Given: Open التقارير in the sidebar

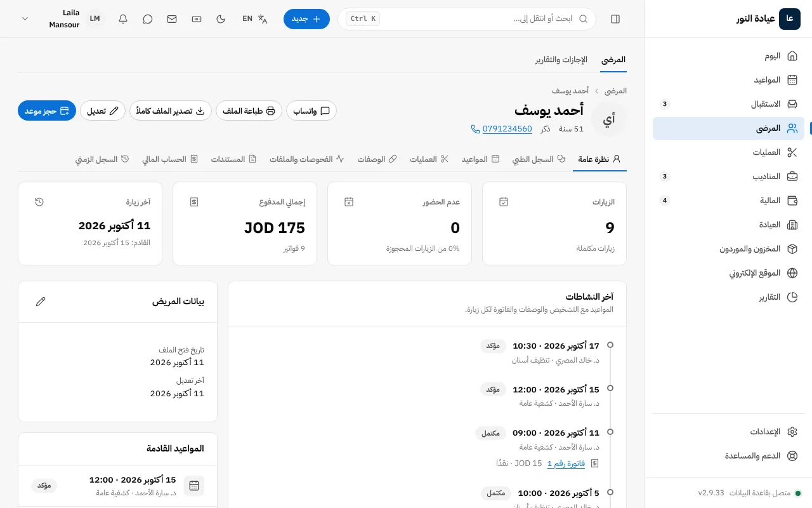Looking at the screenshot, I should (728, 297).
